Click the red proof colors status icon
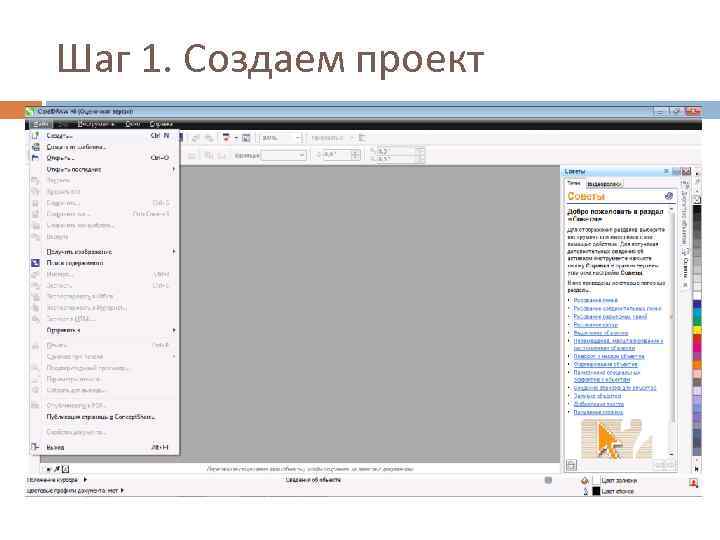Viewport: 720px width, 540px height. click(x=693, y=483)
